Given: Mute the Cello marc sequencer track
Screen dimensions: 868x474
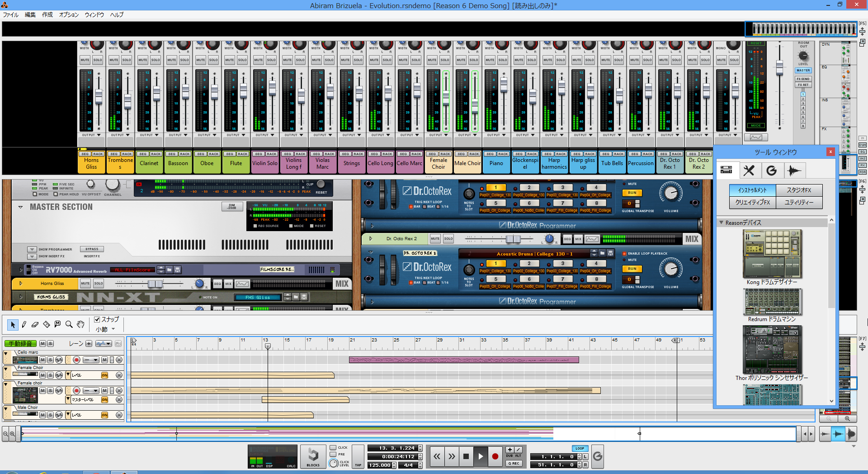Looking at the screenshot, I should [x=42, y=360].
